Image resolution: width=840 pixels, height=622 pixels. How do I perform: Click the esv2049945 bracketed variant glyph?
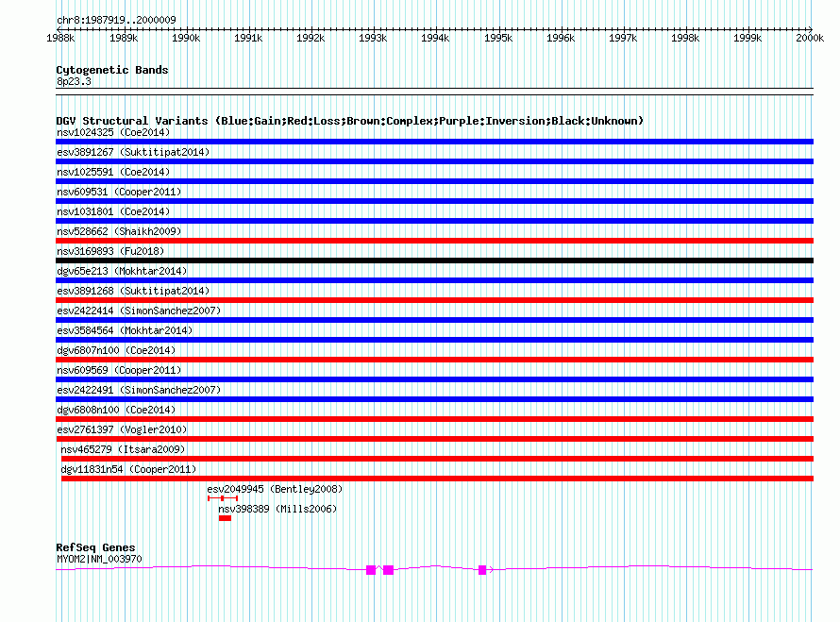click(222, 498)
